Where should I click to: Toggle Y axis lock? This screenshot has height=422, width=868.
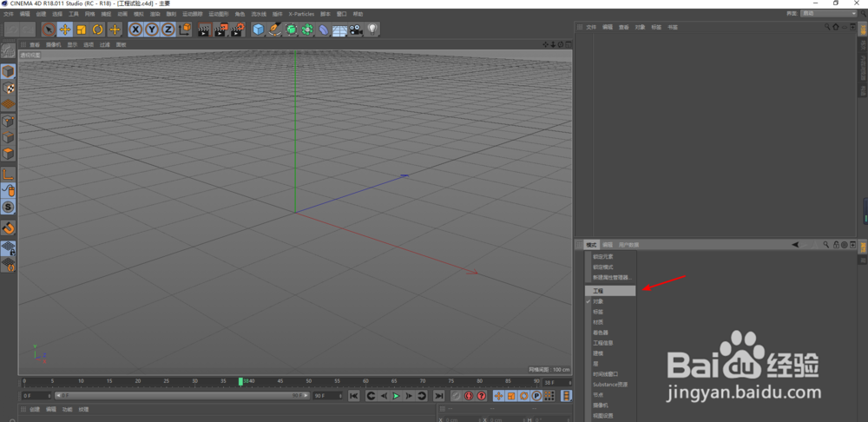[x=152, y=30]
